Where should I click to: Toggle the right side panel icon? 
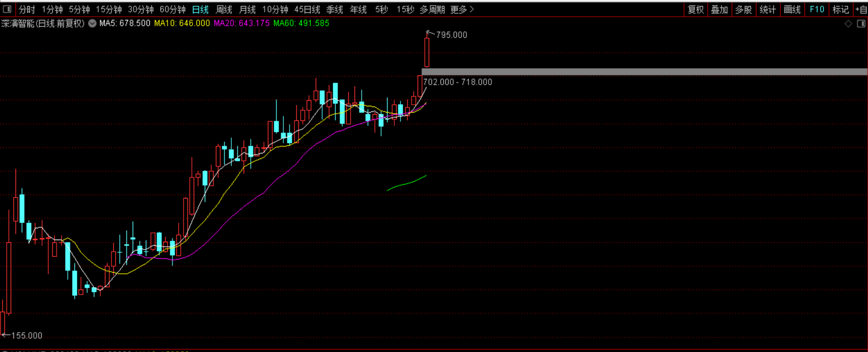861,24
